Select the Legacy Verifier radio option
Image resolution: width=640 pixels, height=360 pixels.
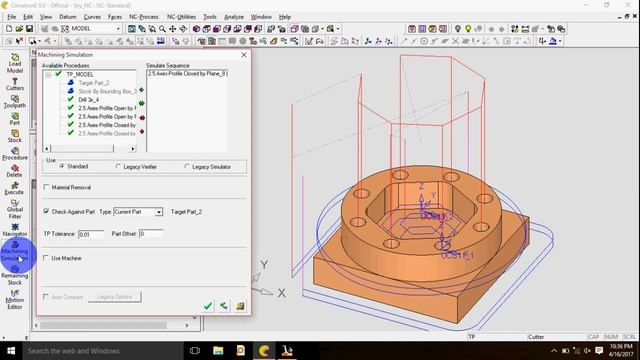(x=118, y=167)
